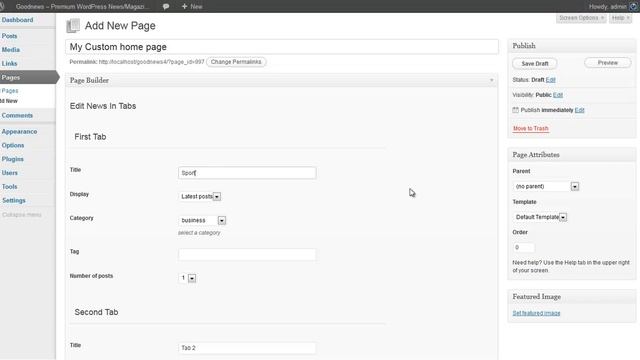Click the Publish panel header

[571, 46]
